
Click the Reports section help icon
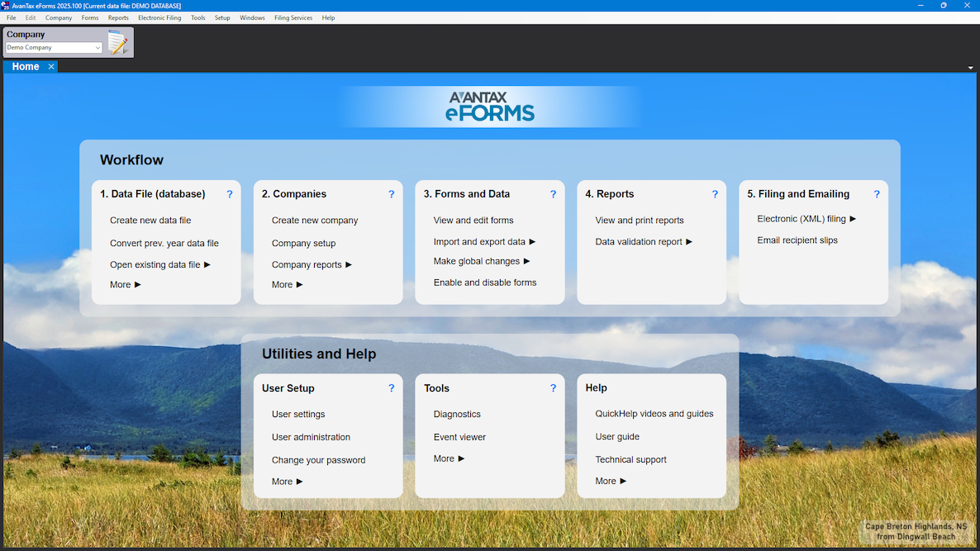point(715,195)
